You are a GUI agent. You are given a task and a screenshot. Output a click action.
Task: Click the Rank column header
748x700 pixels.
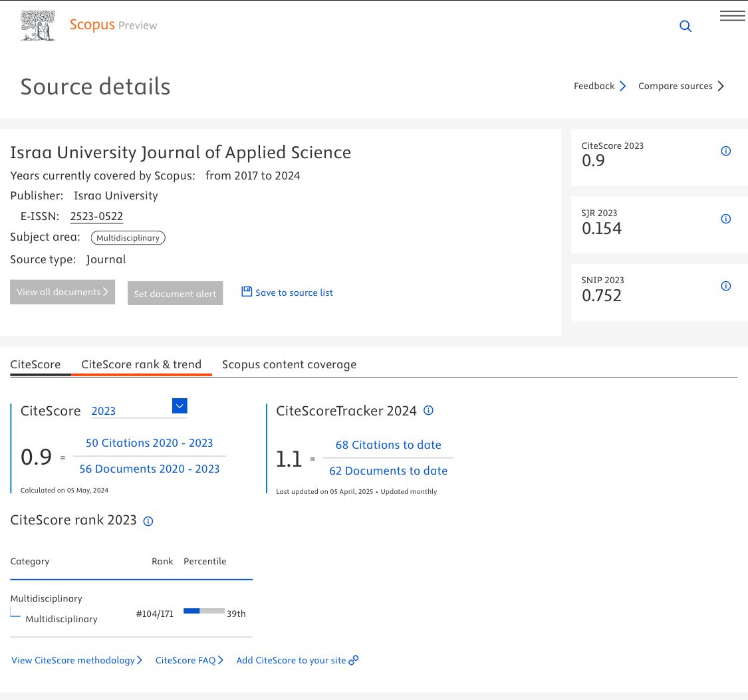click(x=162, y=561)
